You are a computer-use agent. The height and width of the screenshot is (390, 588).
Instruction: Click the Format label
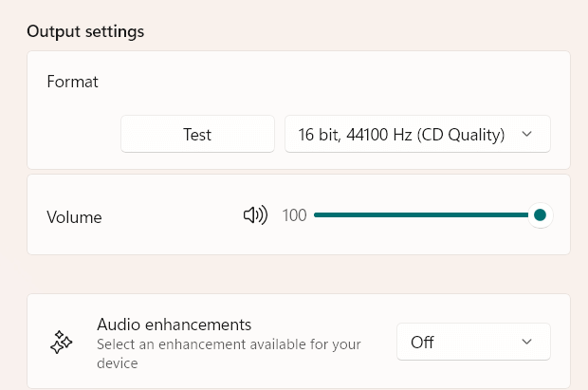(x=72, y=82)
